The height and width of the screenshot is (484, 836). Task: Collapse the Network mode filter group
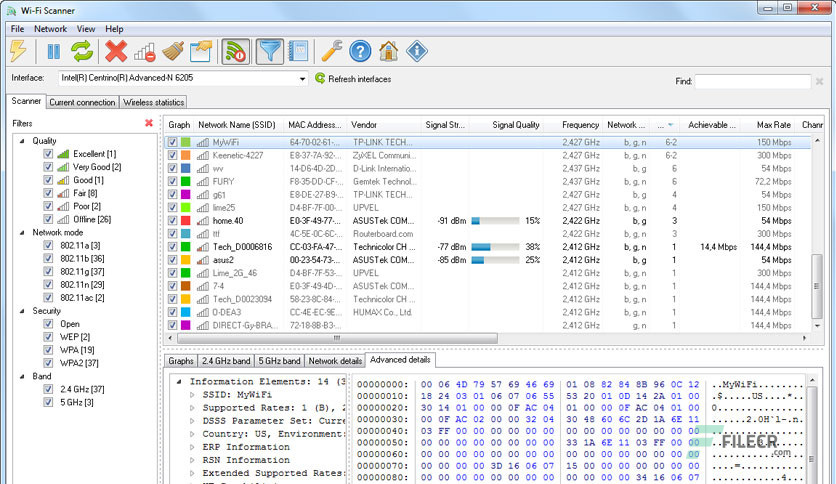pos(22,232)
